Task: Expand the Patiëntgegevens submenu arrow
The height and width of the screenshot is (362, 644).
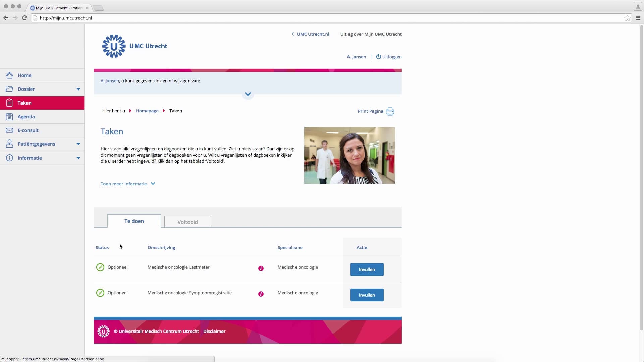Action: pos(78,144)
